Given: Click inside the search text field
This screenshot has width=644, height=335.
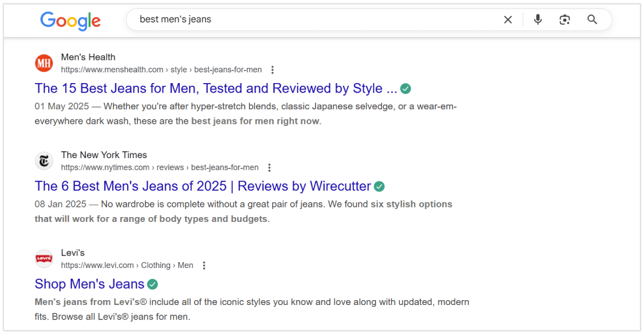Looking at the screenshot, I should click(x=317, y=20).
